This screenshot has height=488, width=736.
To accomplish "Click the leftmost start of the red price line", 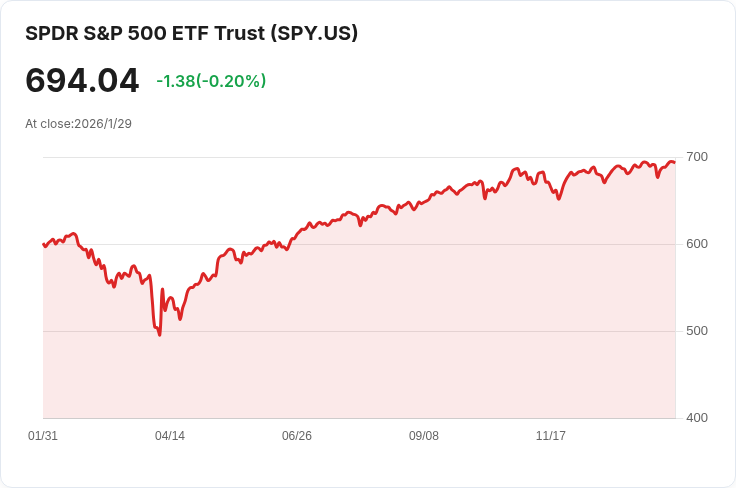I will [x=44, y=244].
